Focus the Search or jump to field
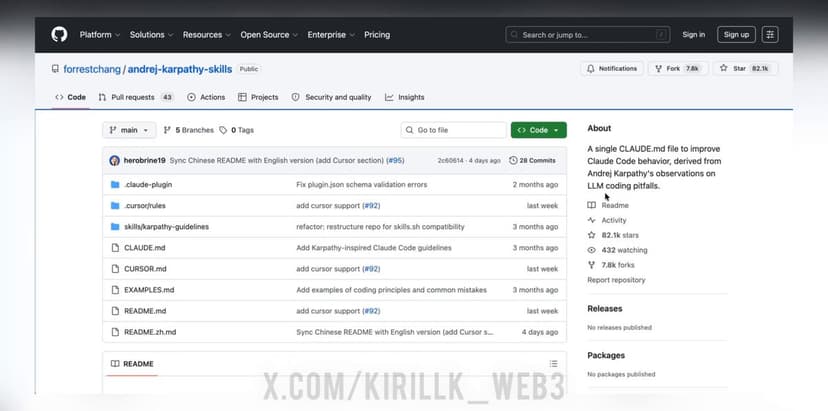The image size is (828, 411). (x=588, y=35)
